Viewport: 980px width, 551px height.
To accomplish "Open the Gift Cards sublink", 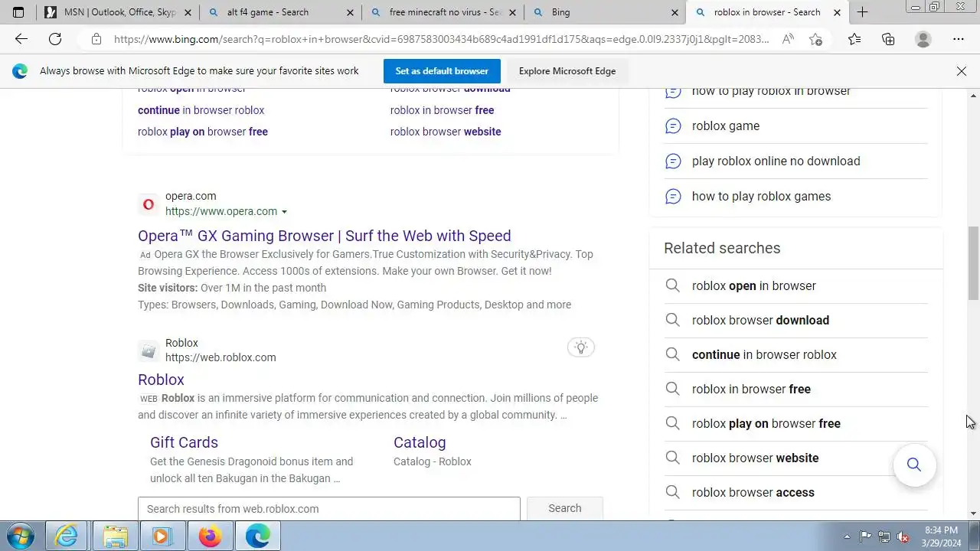I will (184, 442).
